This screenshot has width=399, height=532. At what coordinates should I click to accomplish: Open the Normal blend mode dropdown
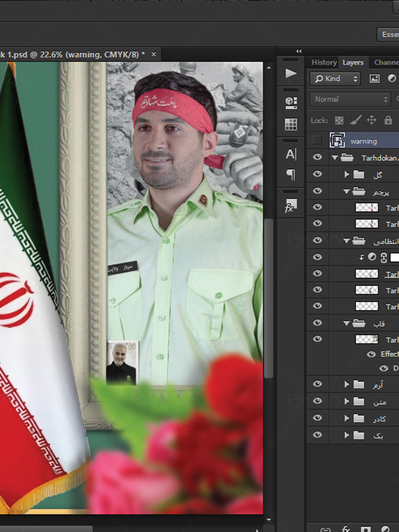[x=350, y=99]
